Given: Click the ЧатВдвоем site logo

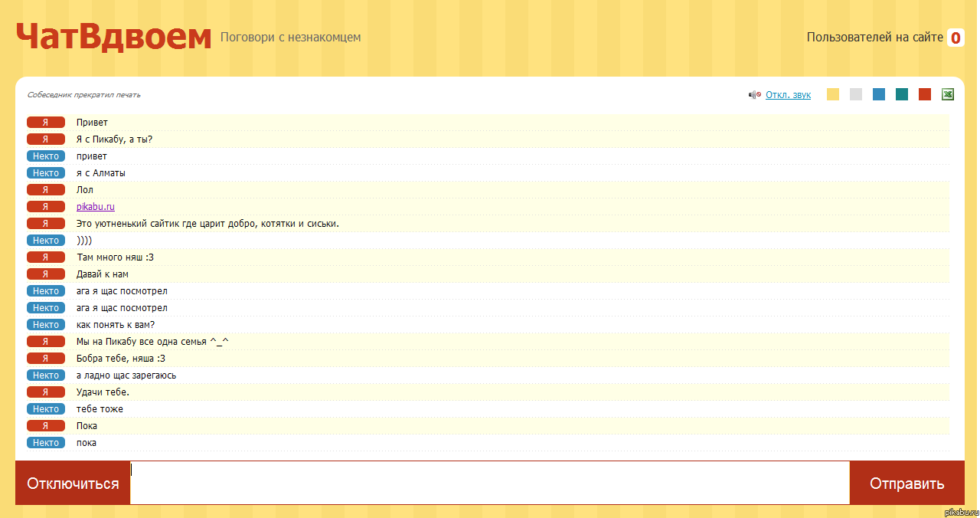Looking at the screenshot, I should point(113,37).
